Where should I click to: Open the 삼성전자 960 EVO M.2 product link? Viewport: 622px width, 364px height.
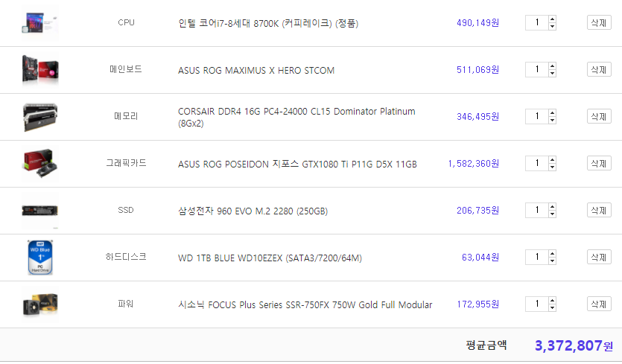click(253, 211)
